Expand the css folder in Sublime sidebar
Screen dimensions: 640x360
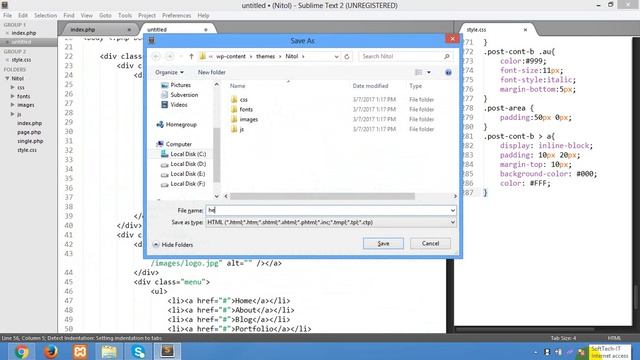[x=13, y=87]
